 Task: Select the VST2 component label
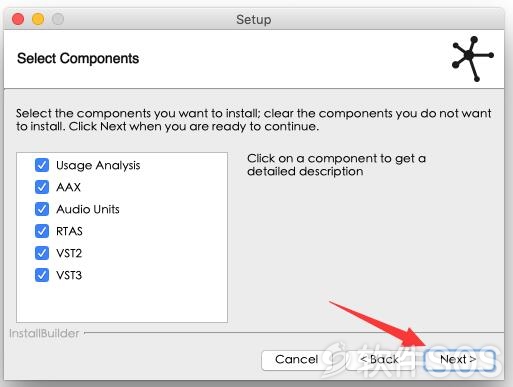[x=69, y=253]
